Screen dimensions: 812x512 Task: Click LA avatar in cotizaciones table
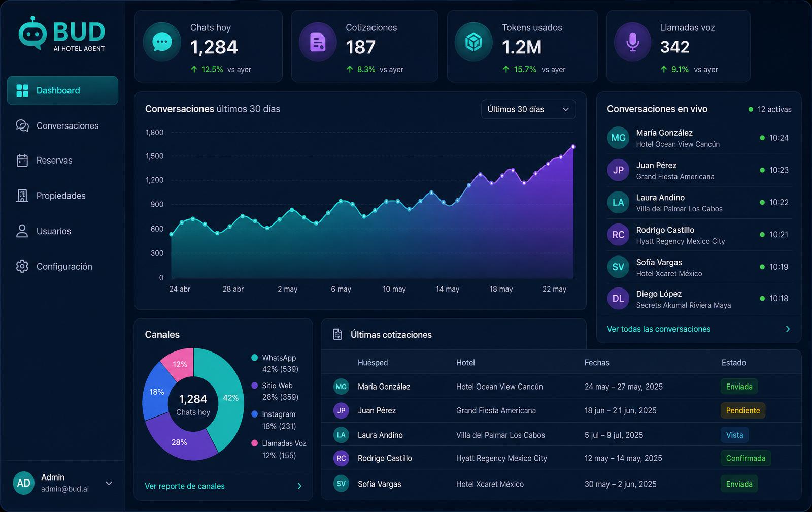(341, 435)
